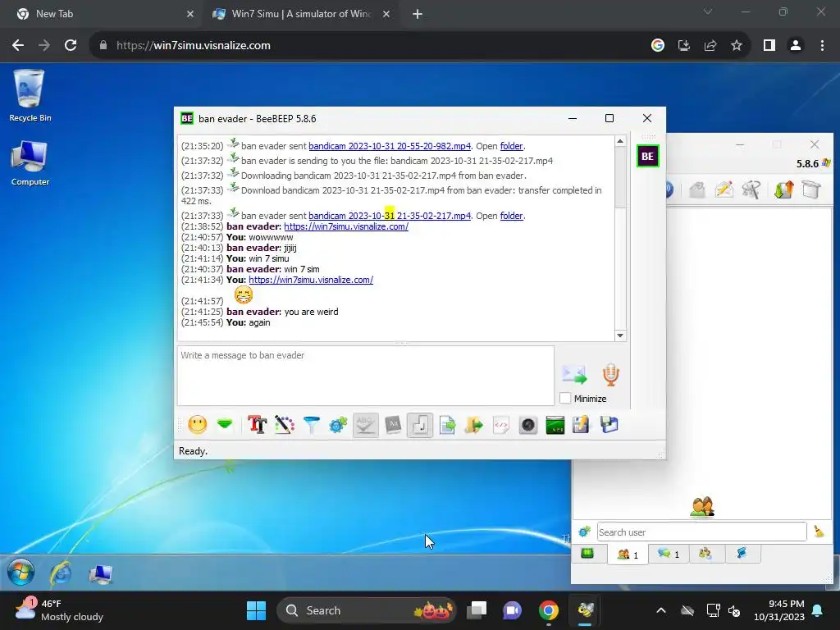
Task: Show hidden system tray icons chevron
Action: (661, 610)
